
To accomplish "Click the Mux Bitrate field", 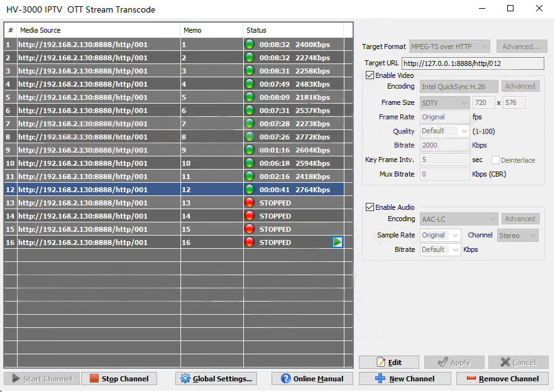I will click(444, 174).
